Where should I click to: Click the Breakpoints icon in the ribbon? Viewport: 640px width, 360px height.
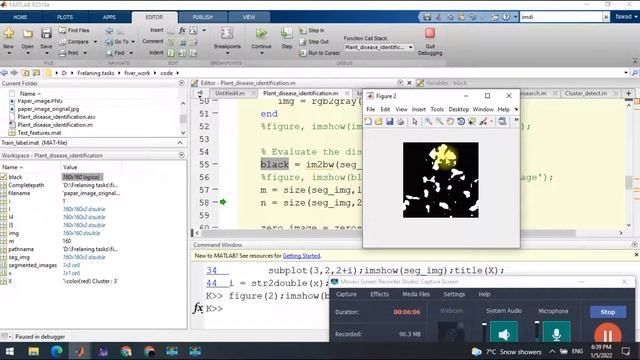pos(227,34)
